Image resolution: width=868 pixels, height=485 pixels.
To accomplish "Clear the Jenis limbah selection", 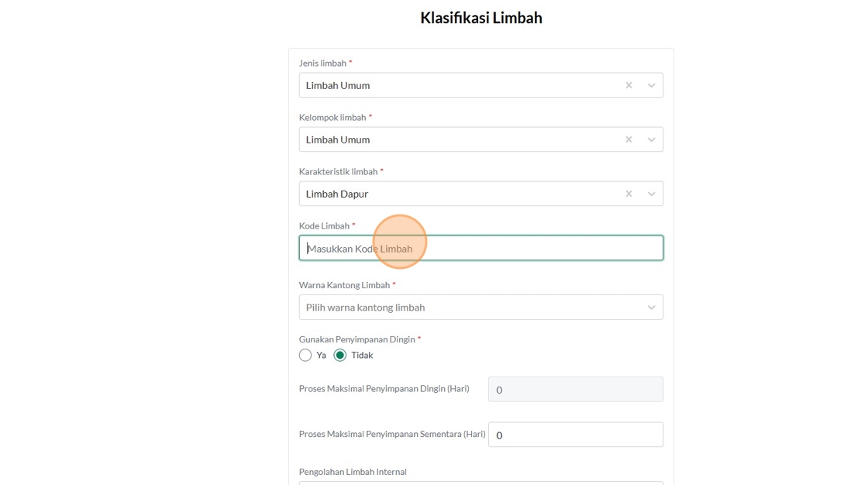I will [629, 85].
